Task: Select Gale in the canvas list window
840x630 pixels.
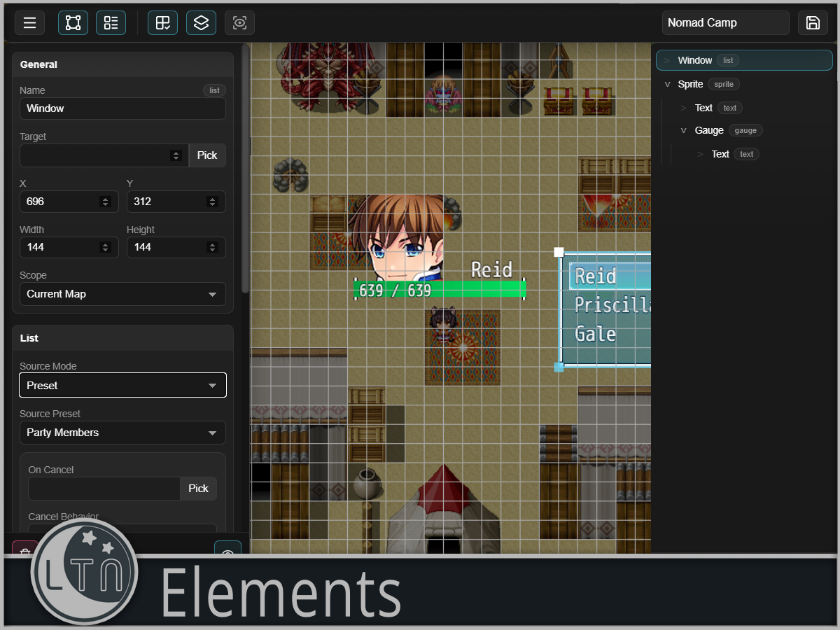Action: (x=595, y=334)
